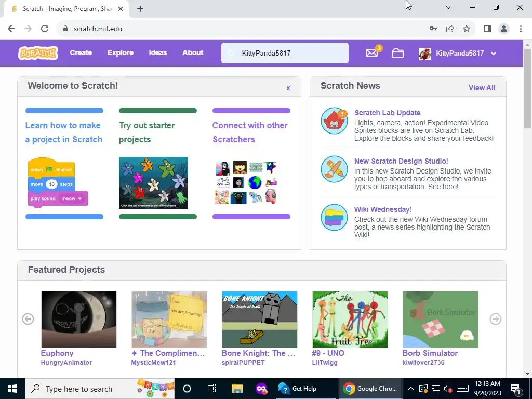Click the page vertical scrollbar
The height and width of the screenshot is (399, 532).
click(528, 88)
